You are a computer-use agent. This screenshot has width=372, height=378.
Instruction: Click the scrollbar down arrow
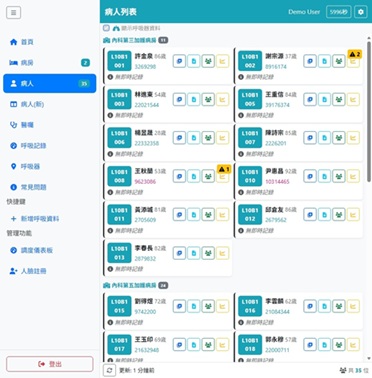click(369, 359)
